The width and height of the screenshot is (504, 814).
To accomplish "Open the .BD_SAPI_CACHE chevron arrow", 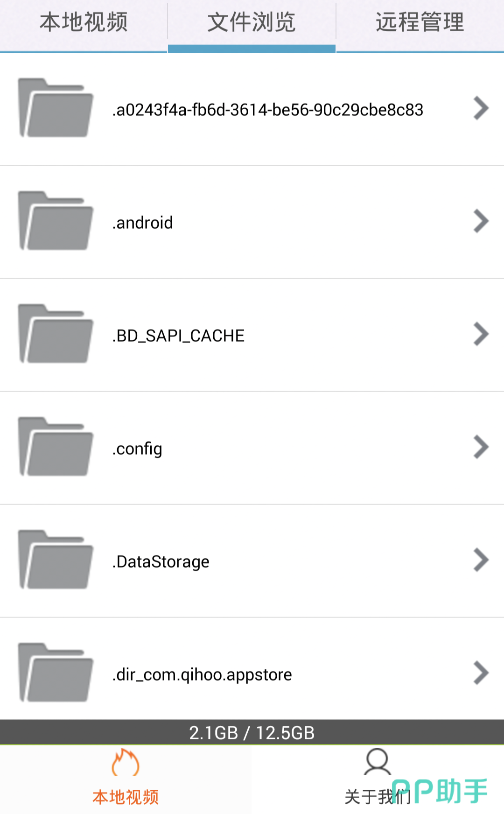I will pyautogui.click(x=481, y=334).
